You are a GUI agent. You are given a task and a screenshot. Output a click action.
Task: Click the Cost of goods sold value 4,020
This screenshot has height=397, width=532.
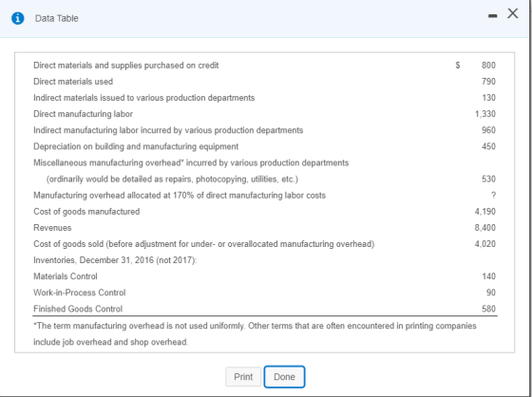pos(485,244)
